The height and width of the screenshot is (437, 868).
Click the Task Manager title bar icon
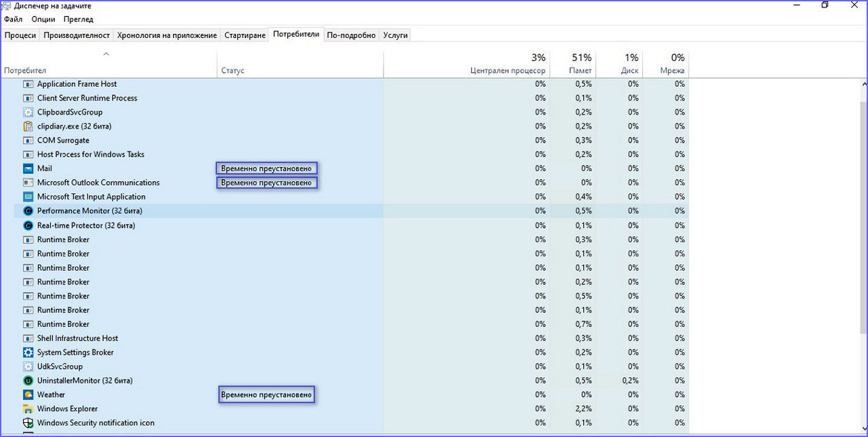click(6, 5)
